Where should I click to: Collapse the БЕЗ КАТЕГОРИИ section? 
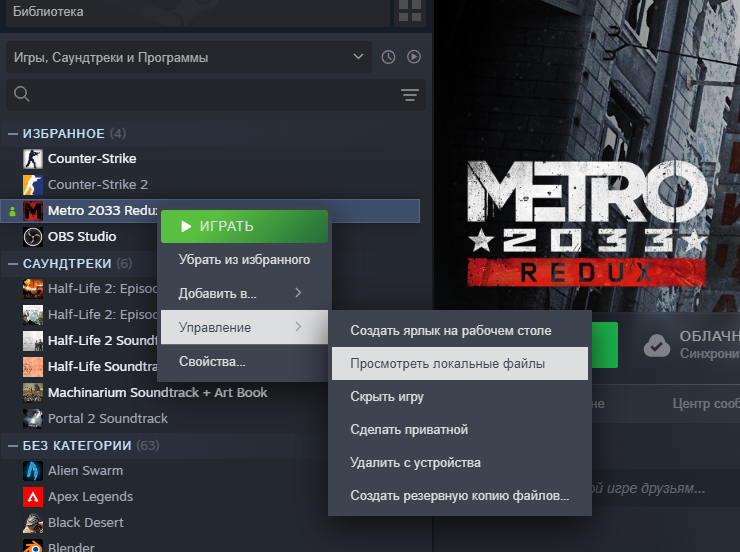pos(13,446)
